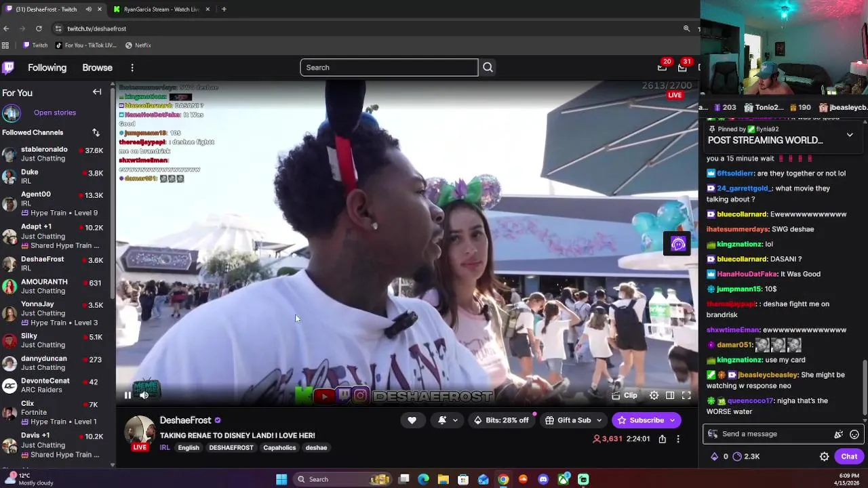
Task: Select the DESHAEFROST tag
Action: [x=231, y=447]
